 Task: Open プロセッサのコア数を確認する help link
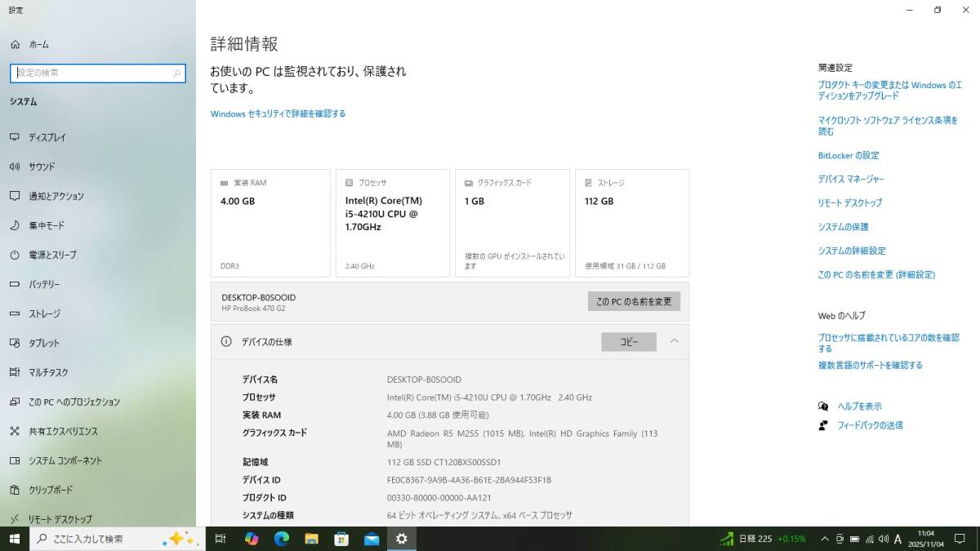(x=889, y=343)
